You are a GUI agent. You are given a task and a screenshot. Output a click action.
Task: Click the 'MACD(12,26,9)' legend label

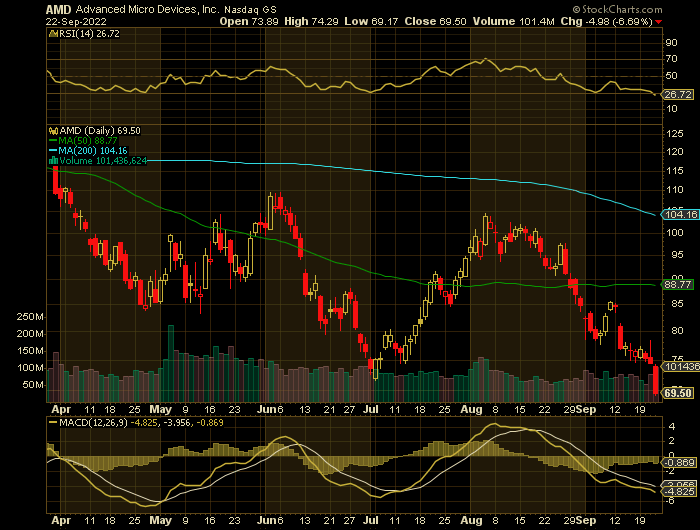(93, 422)
